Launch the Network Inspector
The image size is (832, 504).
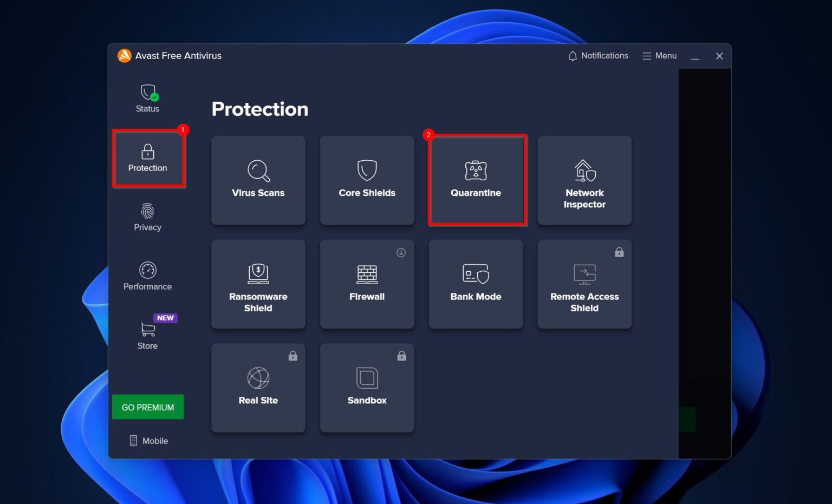[x=584, y=180]
